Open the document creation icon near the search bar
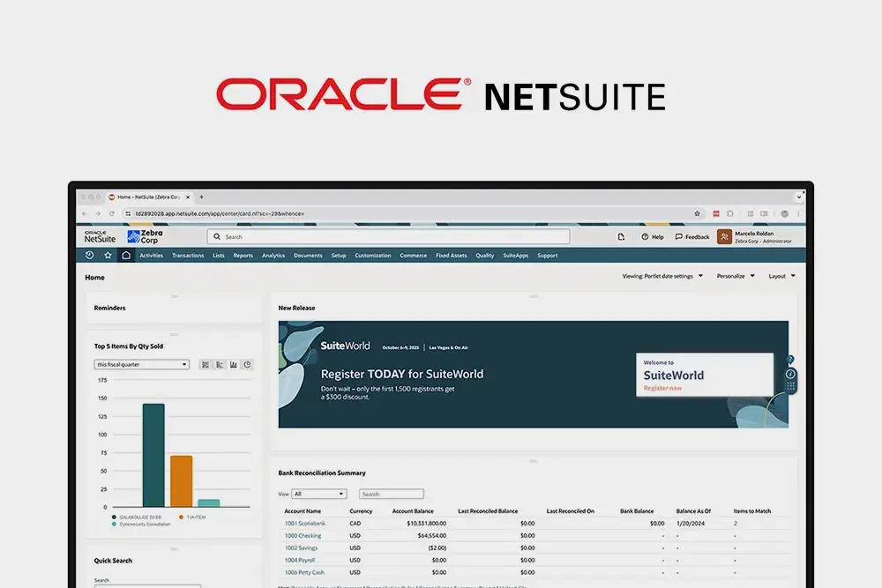882x588 pixels. coord(621,236)
